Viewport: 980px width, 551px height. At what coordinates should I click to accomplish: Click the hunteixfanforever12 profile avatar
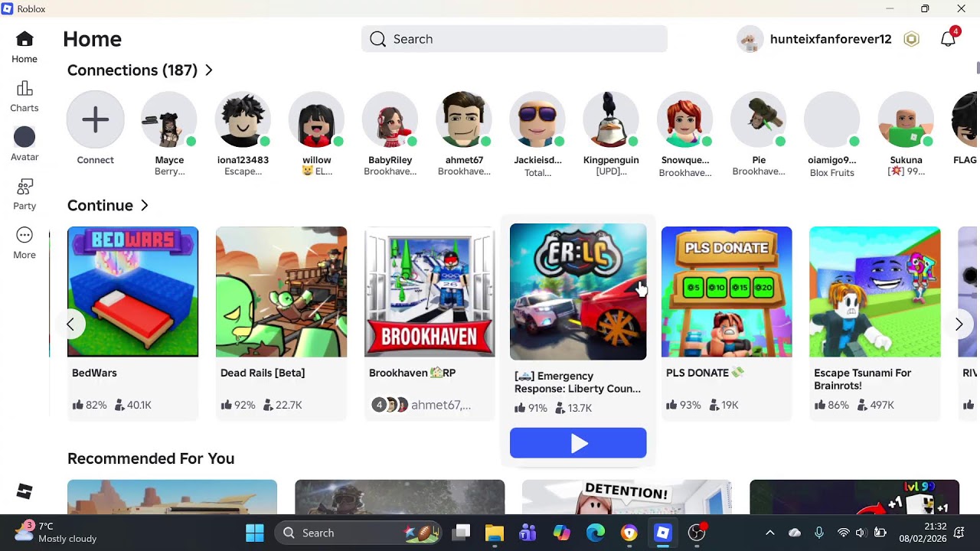point(750,39)
